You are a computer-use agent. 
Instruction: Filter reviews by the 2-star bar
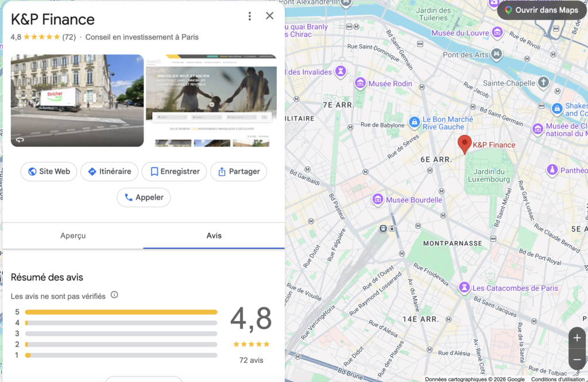click(x=121, y=345)
